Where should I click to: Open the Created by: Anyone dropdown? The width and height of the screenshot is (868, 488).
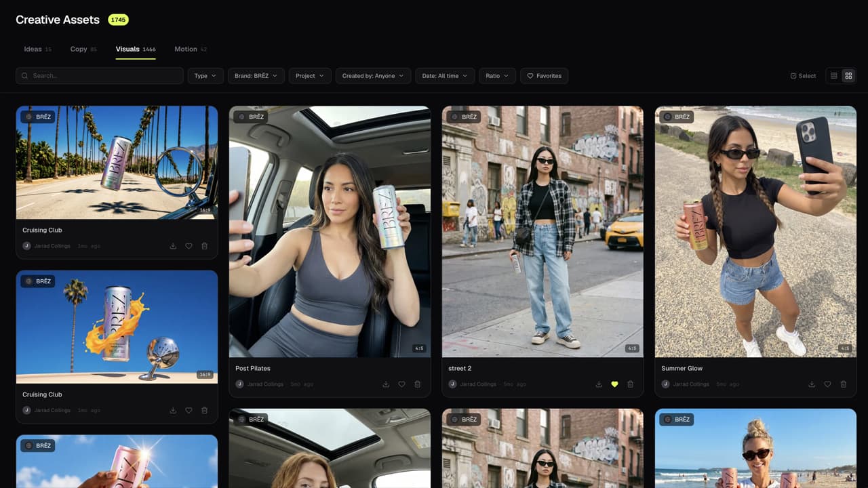373,76
